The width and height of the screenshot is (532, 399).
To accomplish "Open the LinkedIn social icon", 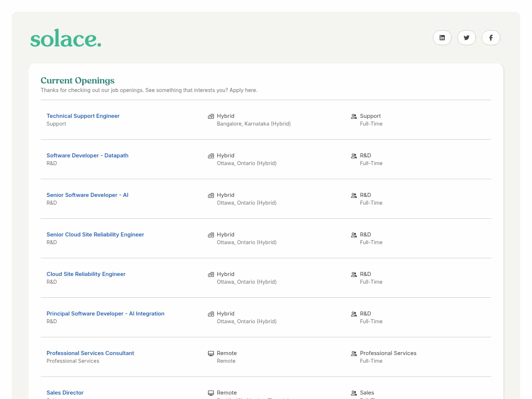I will pyautogui.click(x=442, y=38).
